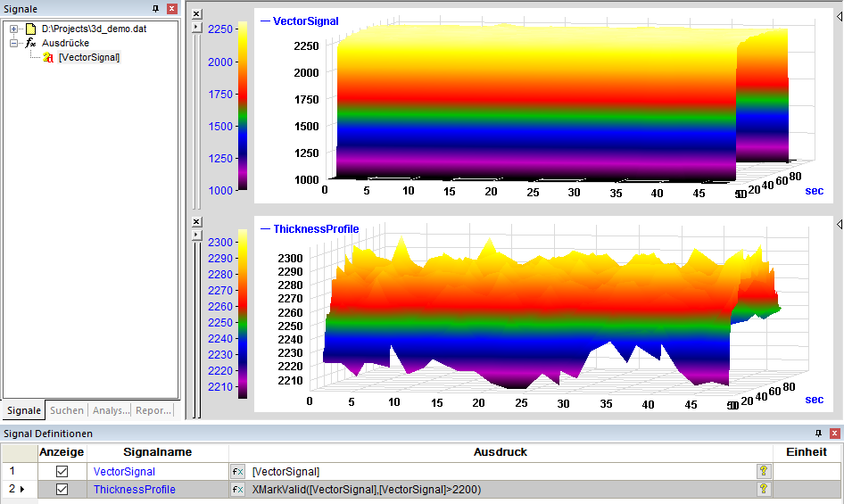Close the VectorSignal graph with its x icon
Image resolution: width=844 pixels, height=504 pixels.
click(197, 14)
